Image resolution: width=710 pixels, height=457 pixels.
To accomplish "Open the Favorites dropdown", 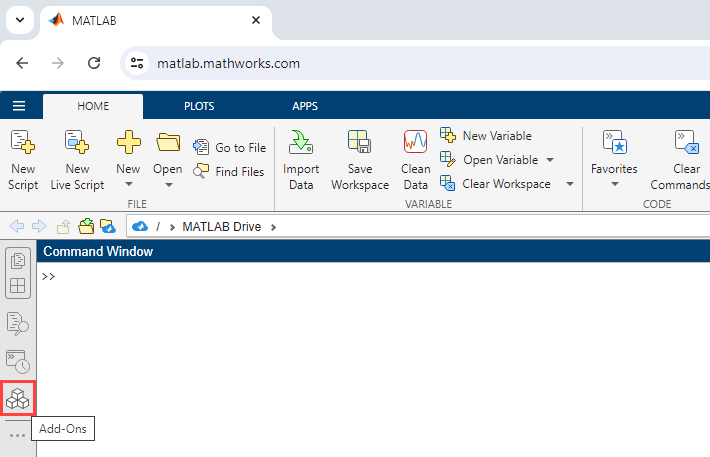I will pos(614,184).
